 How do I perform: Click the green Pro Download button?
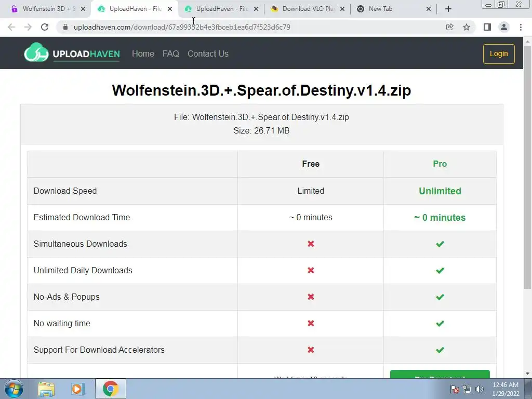440,374
